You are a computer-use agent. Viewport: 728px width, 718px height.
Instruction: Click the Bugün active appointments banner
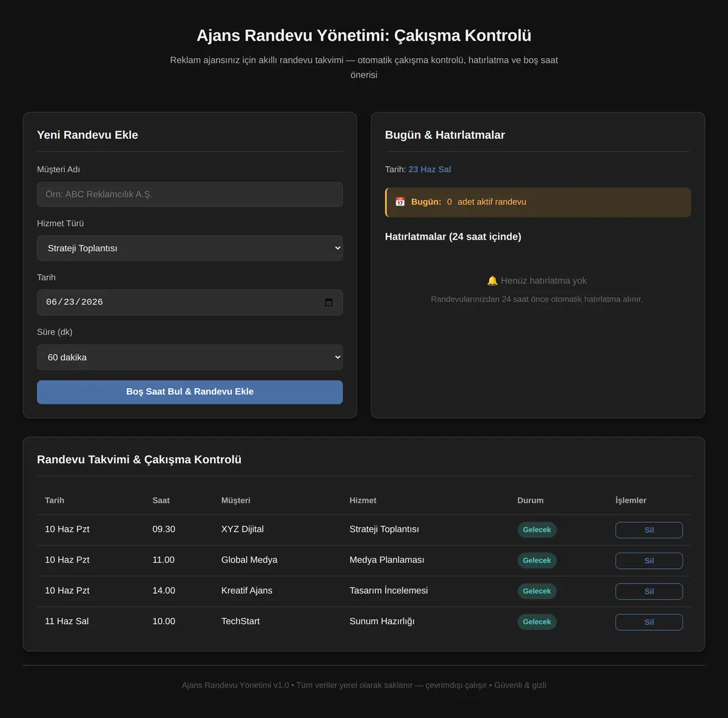538,202
